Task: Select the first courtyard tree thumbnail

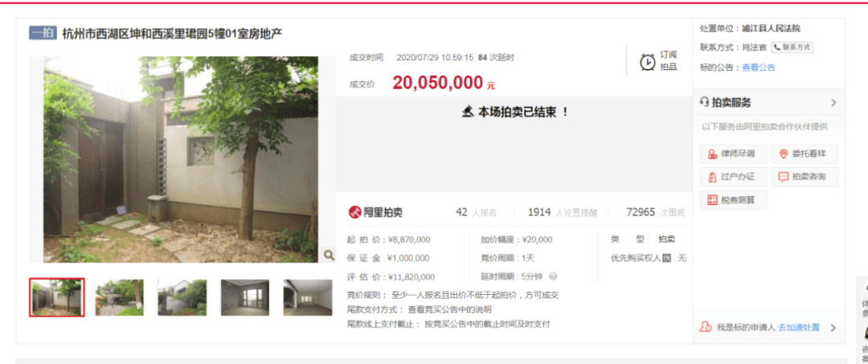Action: (56, 297)
